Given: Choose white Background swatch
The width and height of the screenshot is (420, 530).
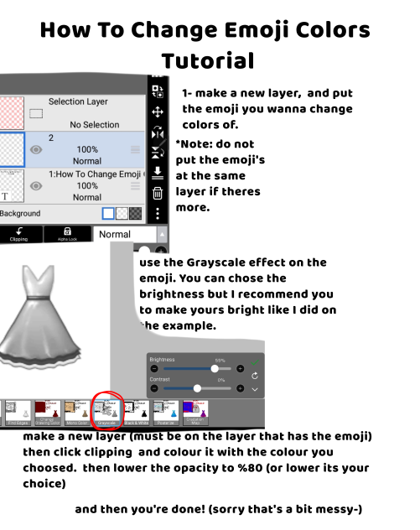Looking at the screenshot, I should [x=108, y=214].
